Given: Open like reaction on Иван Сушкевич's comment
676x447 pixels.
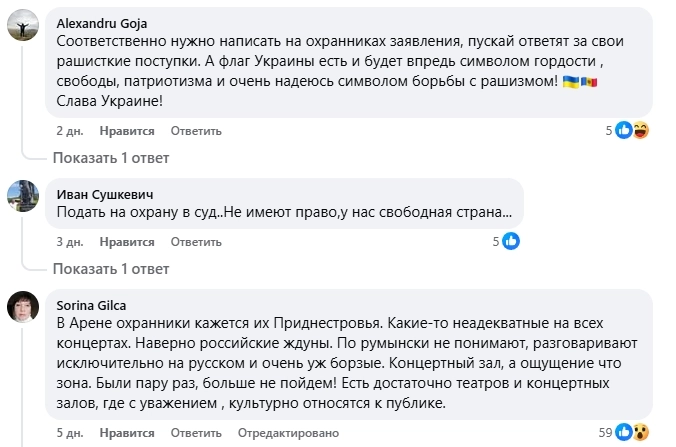Looking at the screenshot, I should (510, 241).
